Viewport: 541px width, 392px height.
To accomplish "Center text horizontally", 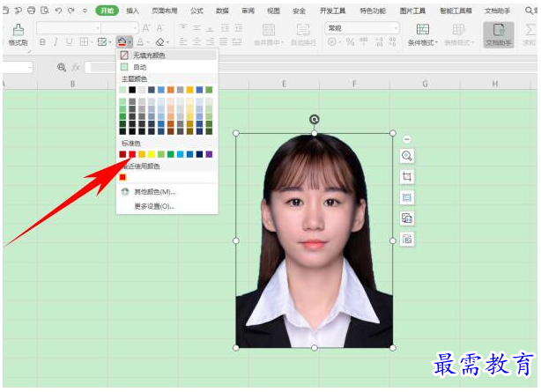I will pos(196,42).
